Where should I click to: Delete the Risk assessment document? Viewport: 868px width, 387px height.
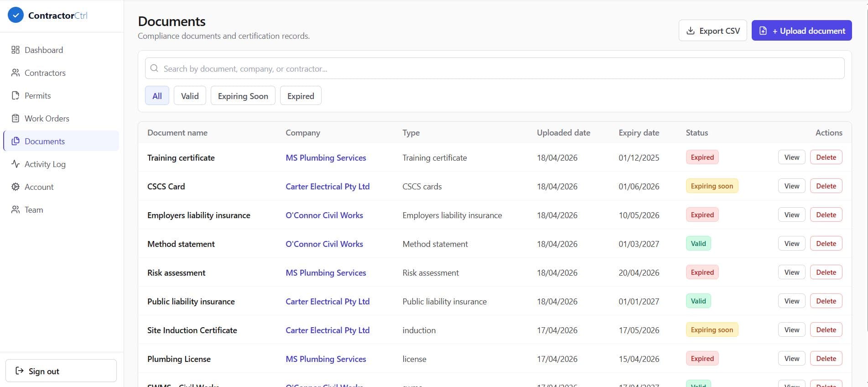826,272
